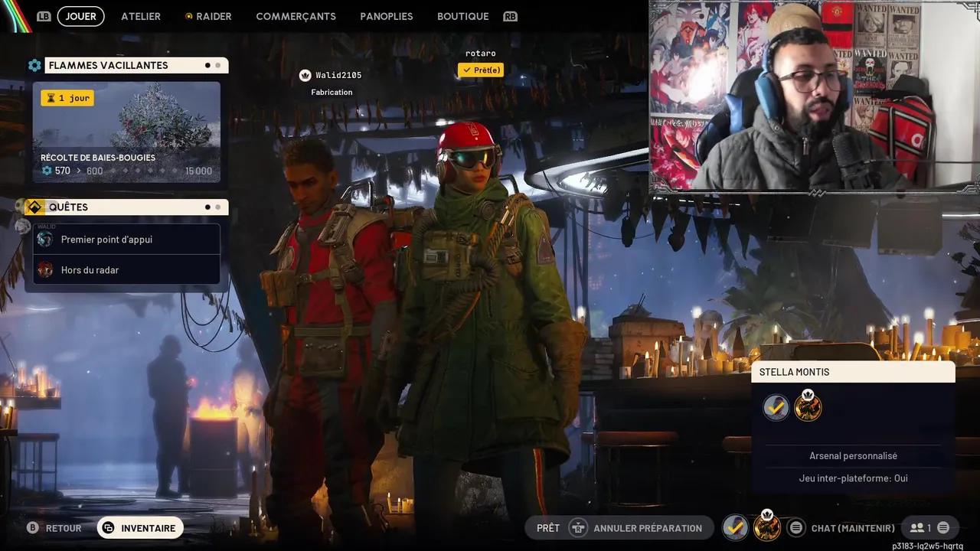Open the ATELIER tab
This screenshot has height=551, width=980.
141,16
